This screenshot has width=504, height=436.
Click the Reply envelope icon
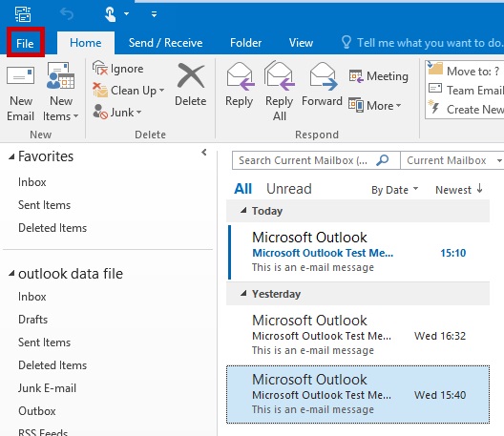241,75
